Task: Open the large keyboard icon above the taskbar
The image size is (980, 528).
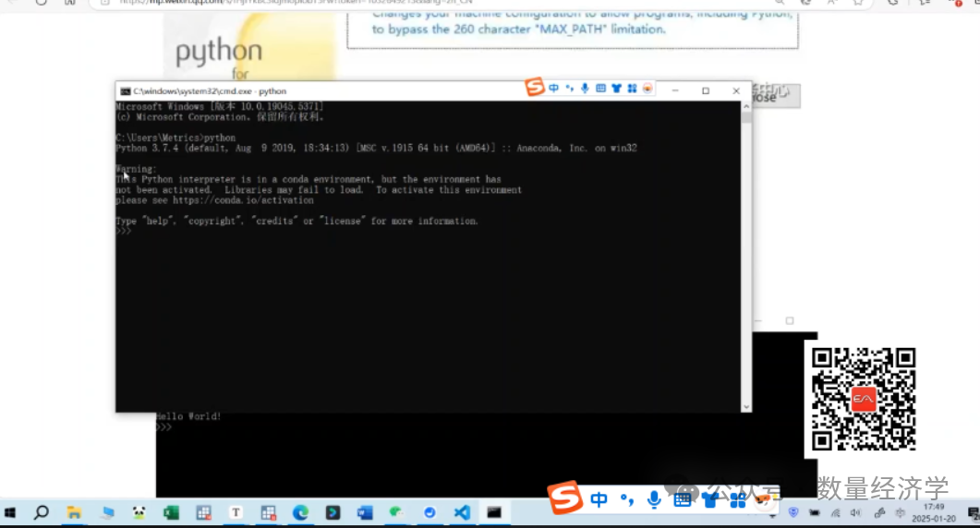Action: (682, 499)
